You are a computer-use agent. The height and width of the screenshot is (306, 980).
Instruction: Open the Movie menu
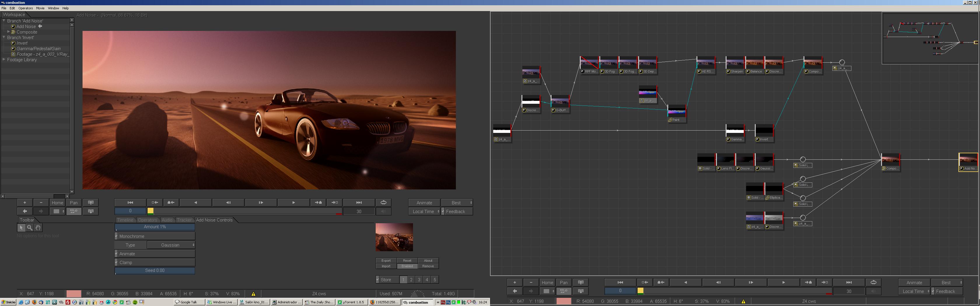[x=40, y=8]
